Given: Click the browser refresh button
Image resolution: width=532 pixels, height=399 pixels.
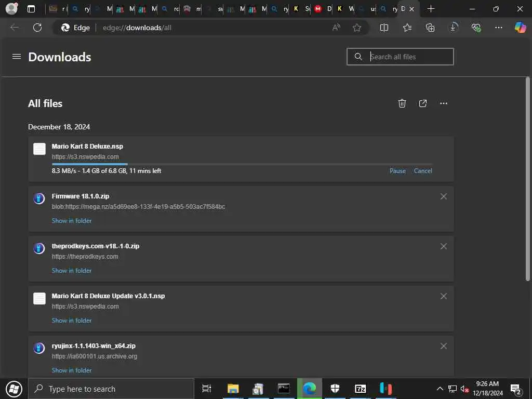Looking at the screenshot, I should point(37,28).
